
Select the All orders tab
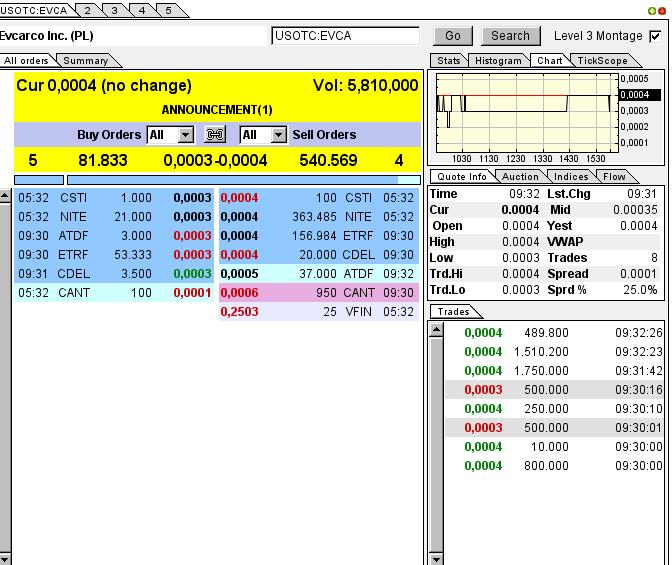click(x=26, y=61)
